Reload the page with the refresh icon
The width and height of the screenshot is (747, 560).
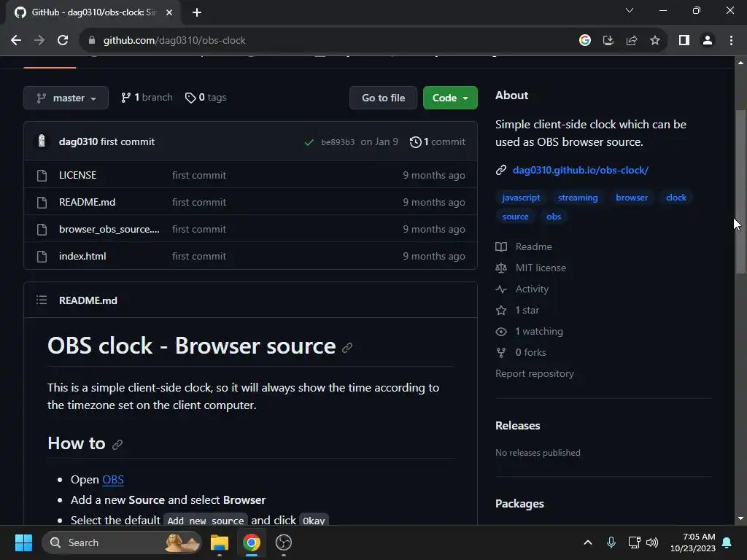(63, 41)
